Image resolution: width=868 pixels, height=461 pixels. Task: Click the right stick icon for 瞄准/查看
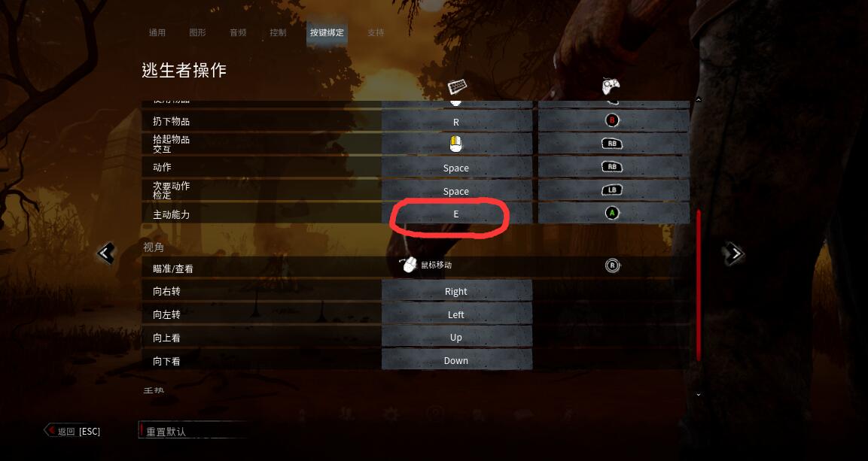tap(612, 265)
